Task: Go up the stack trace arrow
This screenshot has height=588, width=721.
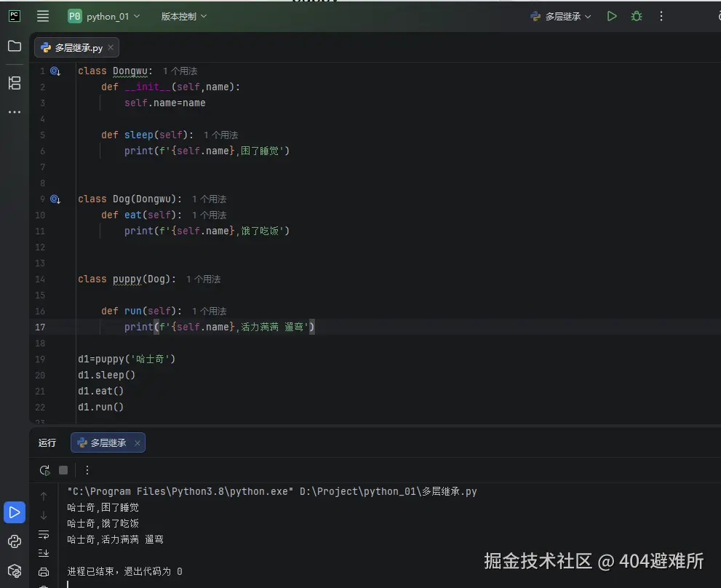Action: click(x=44, y=496)
